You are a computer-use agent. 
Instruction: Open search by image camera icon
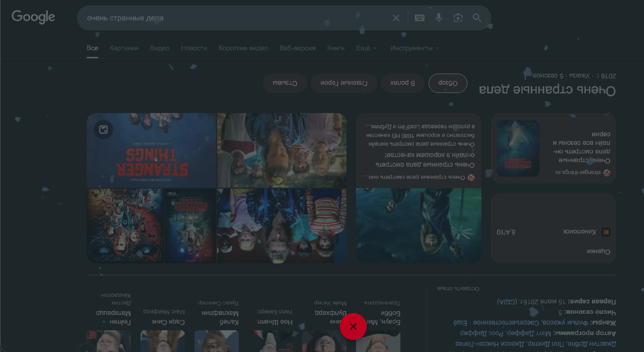click(458, 18)
